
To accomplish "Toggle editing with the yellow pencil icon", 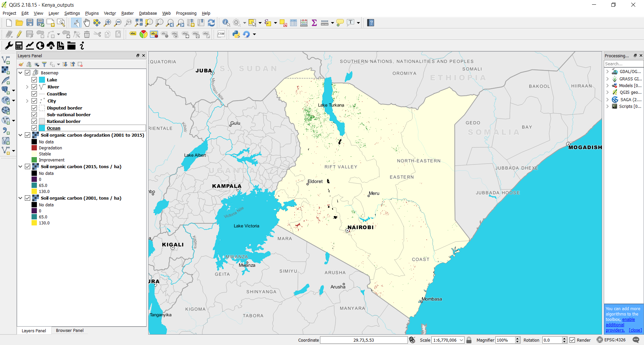I will (19, 34).
